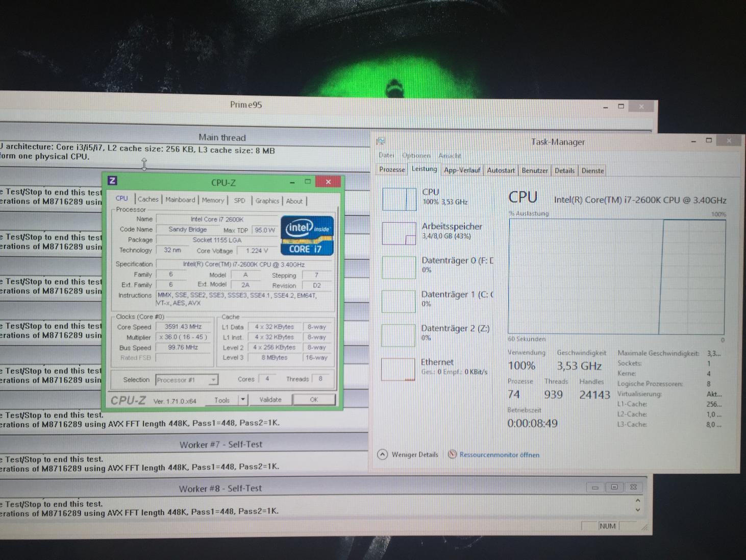Switch to the Prozesse tab
Image resolution: width=746 pixels, height=560 pixels.
click(392, 169)
